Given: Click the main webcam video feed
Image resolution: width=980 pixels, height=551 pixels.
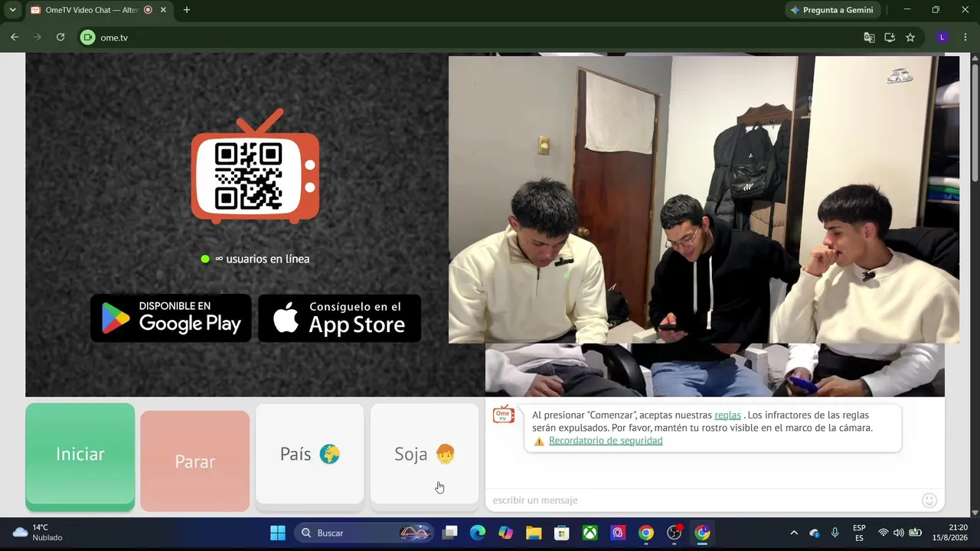Looking at the screenshot, I should click(x=704, y=199).
